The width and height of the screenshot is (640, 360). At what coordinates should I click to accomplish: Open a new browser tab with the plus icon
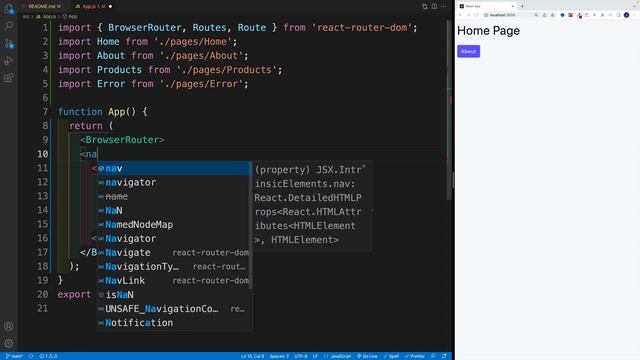[522, 6]
